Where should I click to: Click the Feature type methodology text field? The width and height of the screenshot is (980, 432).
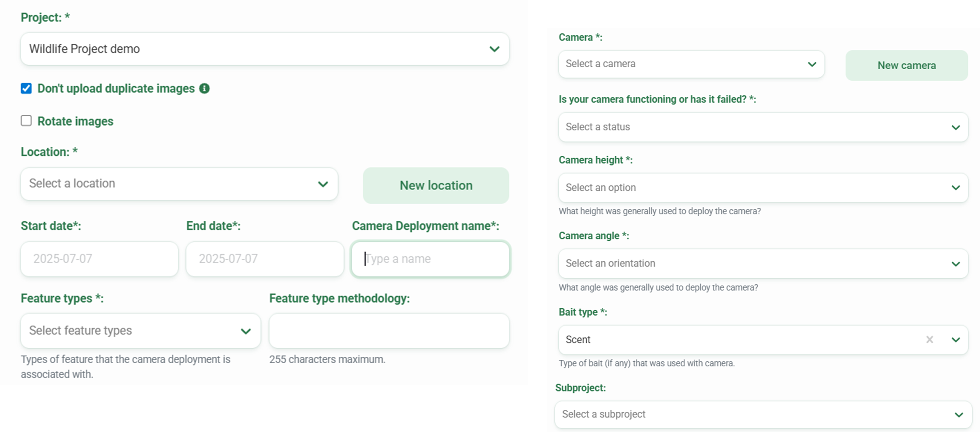coord(389,331)
